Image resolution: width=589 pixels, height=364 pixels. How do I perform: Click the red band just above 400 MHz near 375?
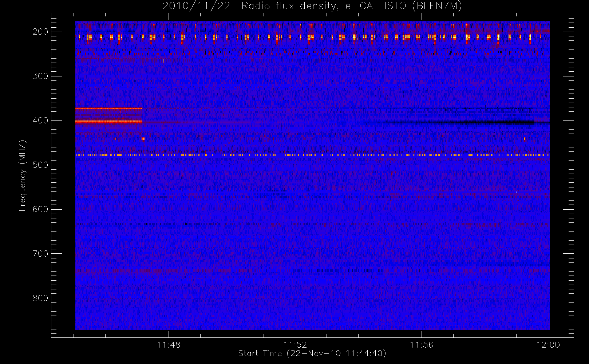pyautogui.click(x=109, y=108)
